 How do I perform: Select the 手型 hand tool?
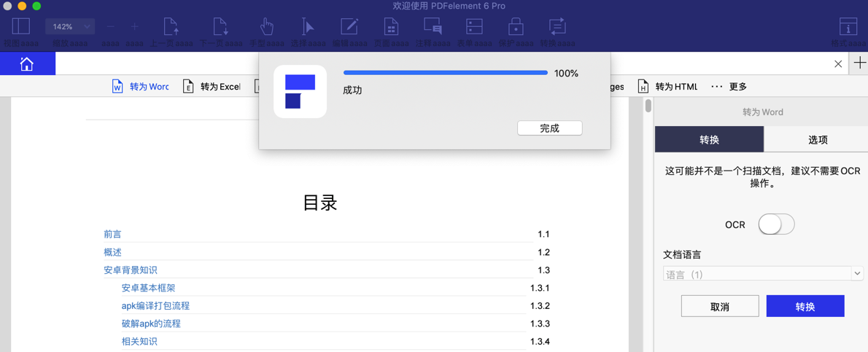266,27
